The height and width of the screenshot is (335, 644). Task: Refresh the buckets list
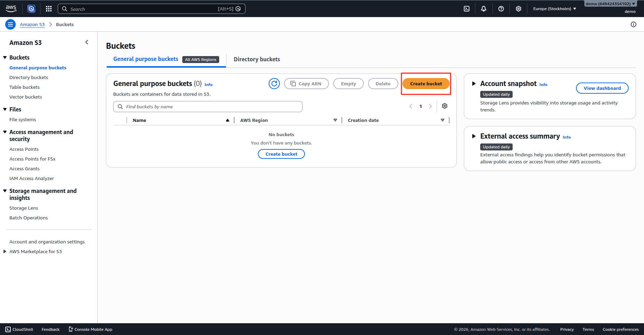pyautogui.click(x=274, y=84)
